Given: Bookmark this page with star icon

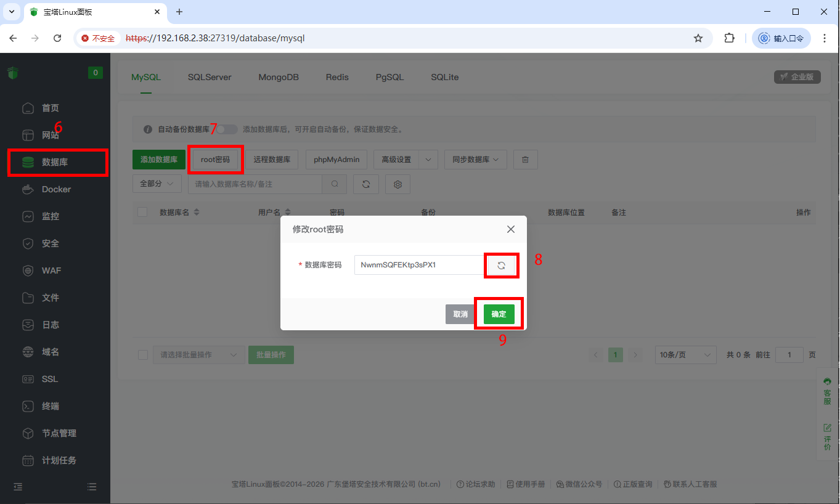Looking at the screenshot, I should (698, 38).
